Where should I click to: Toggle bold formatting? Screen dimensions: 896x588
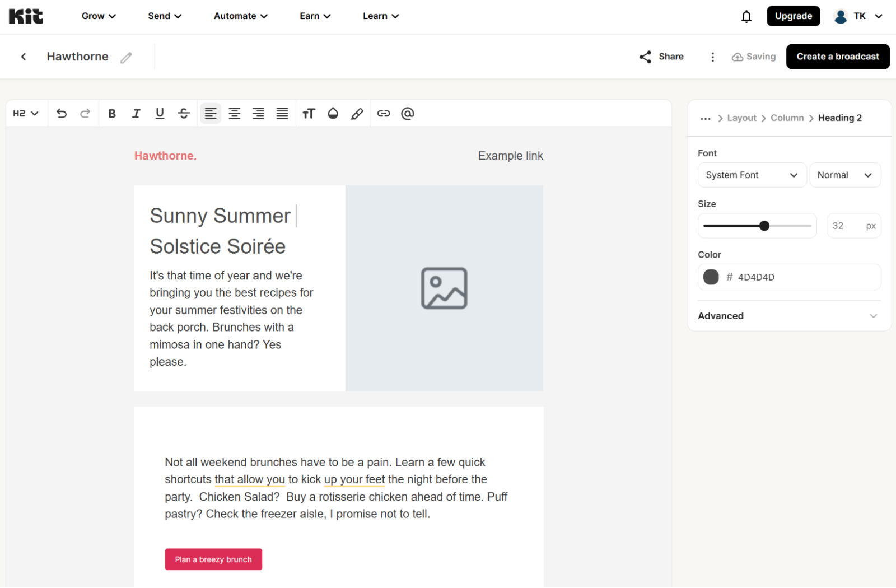coord(112,114)
